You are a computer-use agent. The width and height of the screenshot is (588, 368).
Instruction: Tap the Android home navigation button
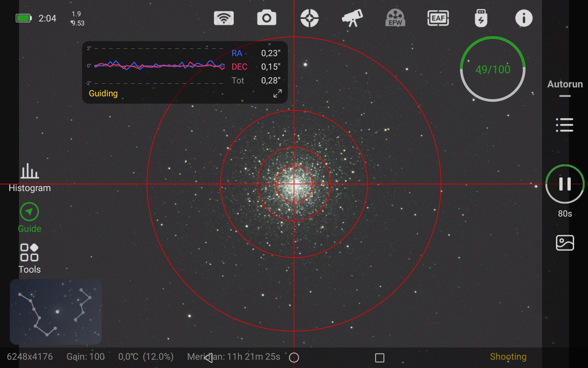[294, 358]
